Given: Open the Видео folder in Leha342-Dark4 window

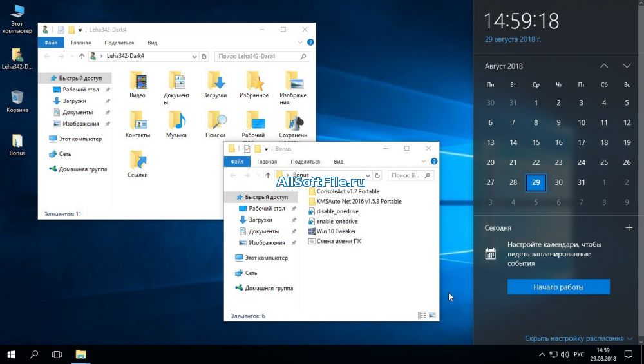Looking at the screenshot, I should pos(137,83).
